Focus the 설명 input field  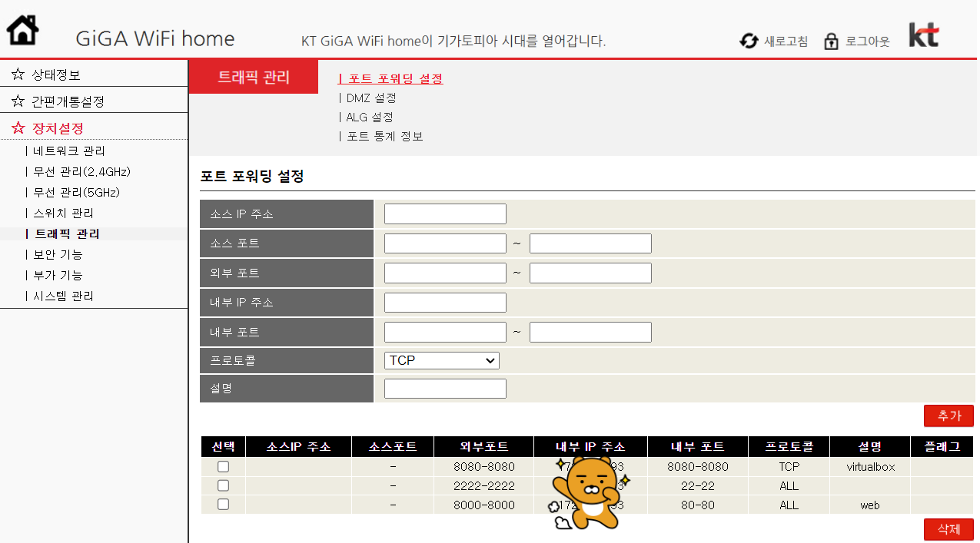445,389
